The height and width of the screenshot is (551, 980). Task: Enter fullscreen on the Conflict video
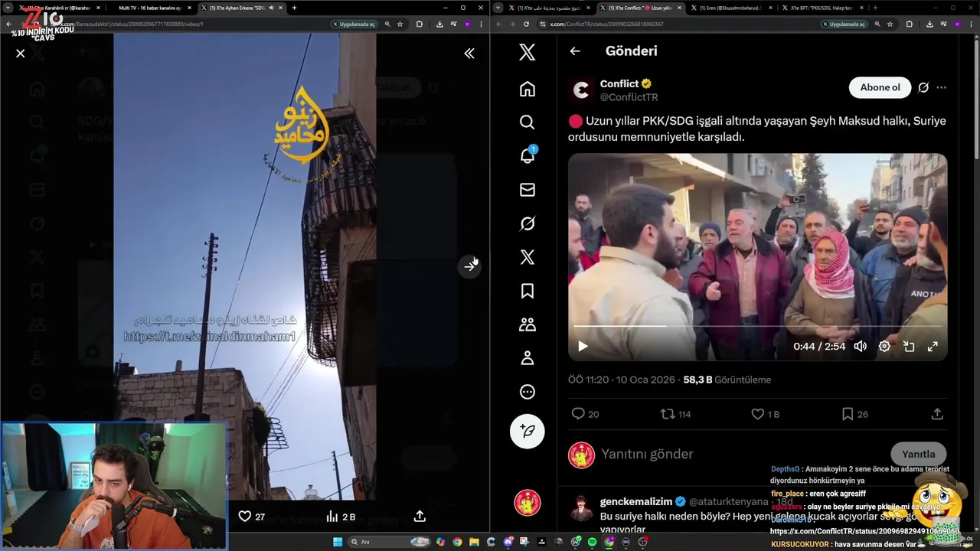933,346
